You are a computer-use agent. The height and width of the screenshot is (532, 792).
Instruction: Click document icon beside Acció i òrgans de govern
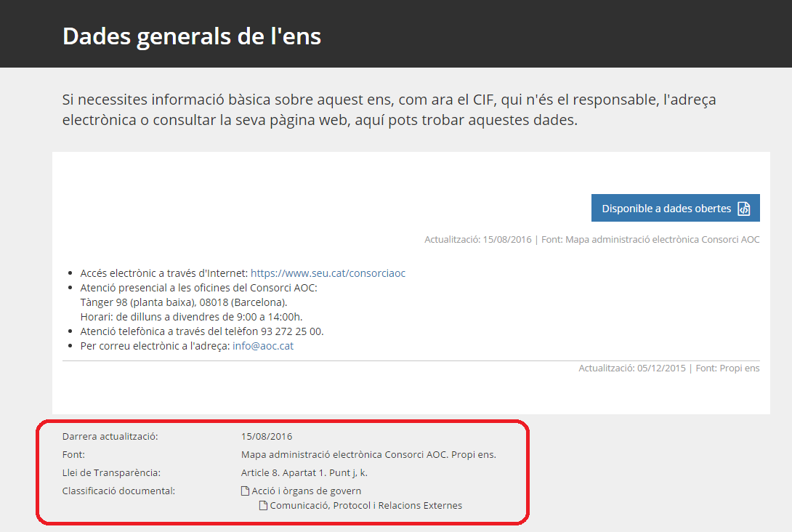246,491
